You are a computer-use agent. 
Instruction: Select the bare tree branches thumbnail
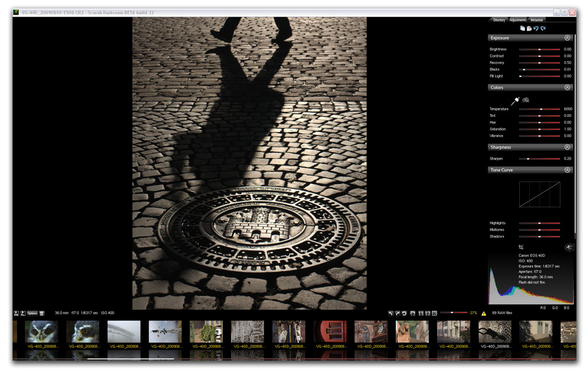click(248, 331)
